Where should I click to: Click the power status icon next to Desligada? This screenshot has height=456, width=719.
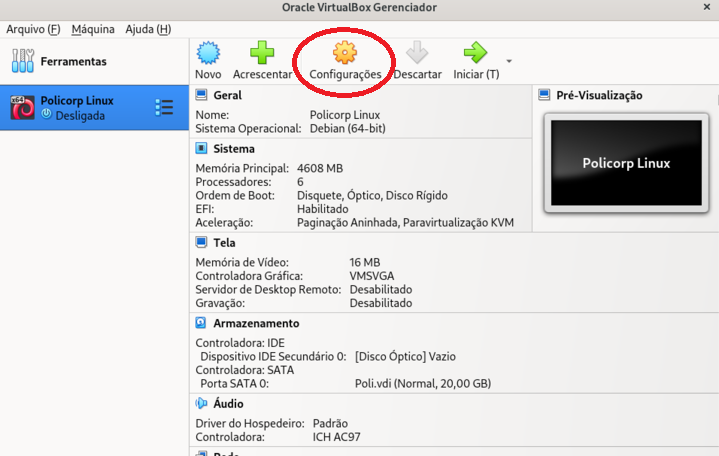tap(46, 114)
